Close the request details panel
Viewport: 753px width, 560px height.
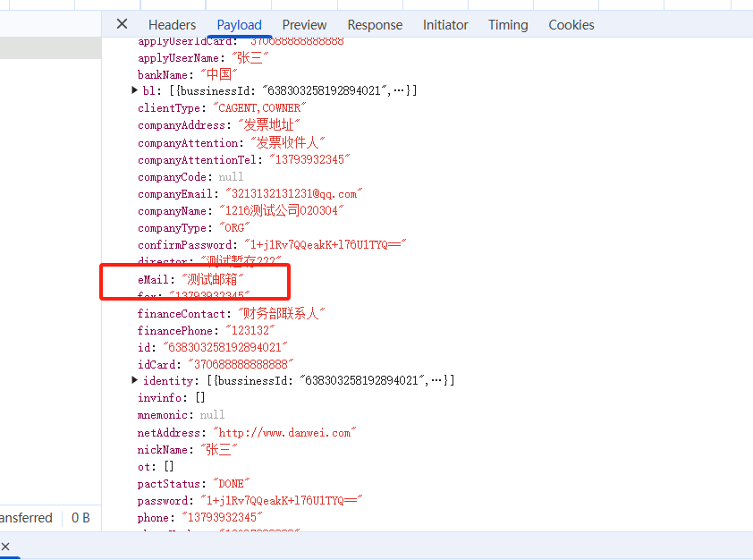123,24
